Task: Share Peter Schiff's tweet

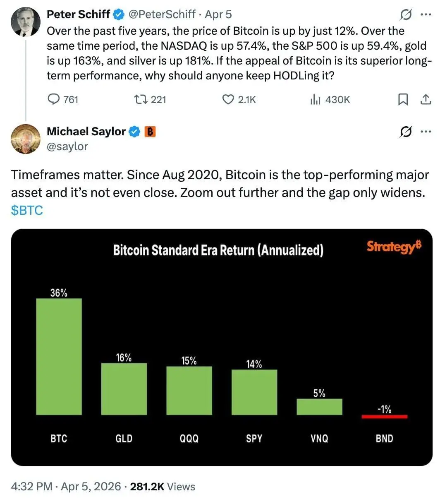Action: coord(426,99)
